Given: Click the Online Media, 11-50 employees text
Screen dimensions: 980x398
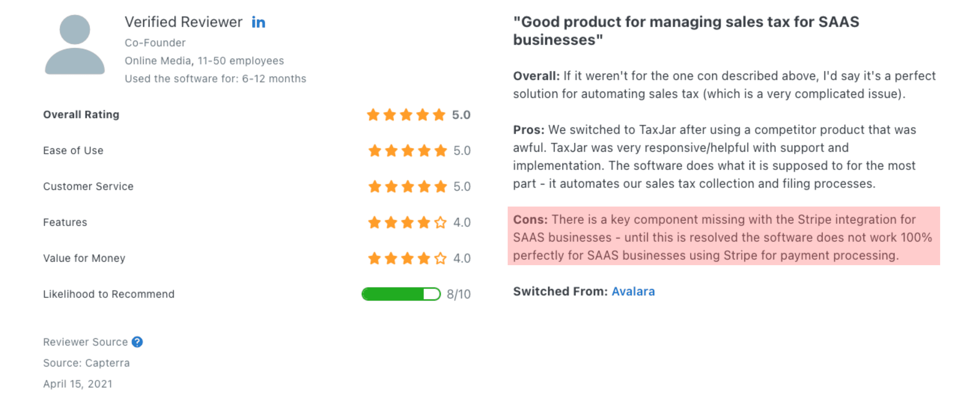Looking at the screenshot, I should (x=204, y=60).
